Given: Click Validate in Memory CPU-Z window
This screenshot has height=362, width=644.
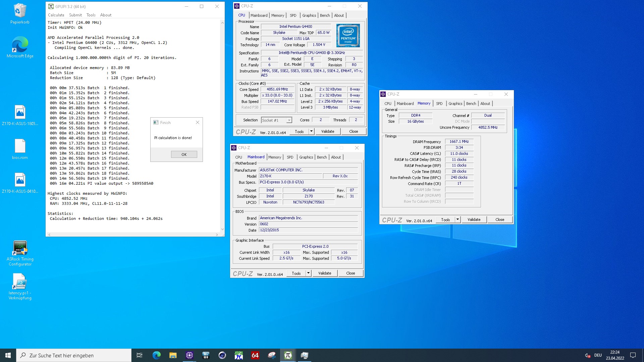Looking at the screenshot, I should click(474, 220).
